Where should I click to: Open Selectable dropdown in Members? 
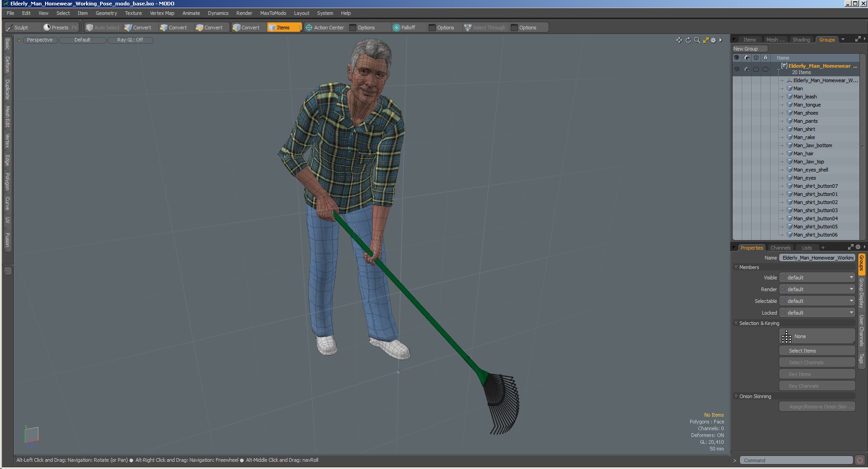817,301
